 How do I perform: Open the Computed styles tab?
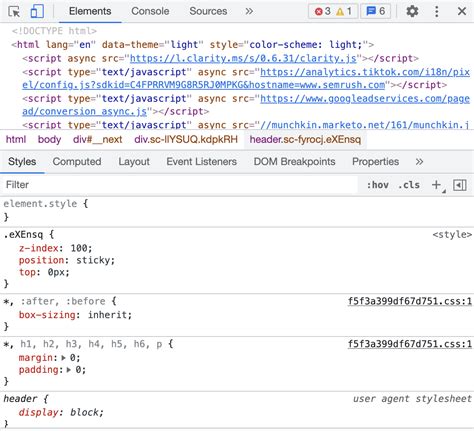[77, 162]
